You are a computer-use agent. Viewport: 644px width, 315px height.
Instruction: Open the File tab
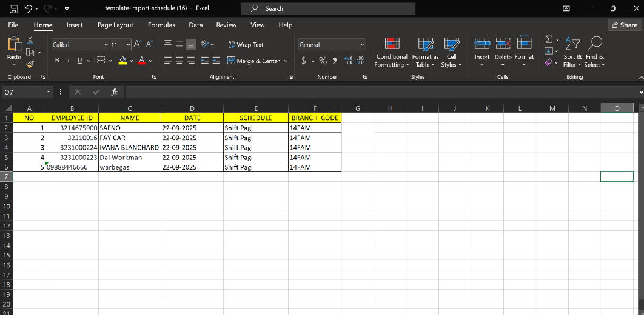point(13,25)
